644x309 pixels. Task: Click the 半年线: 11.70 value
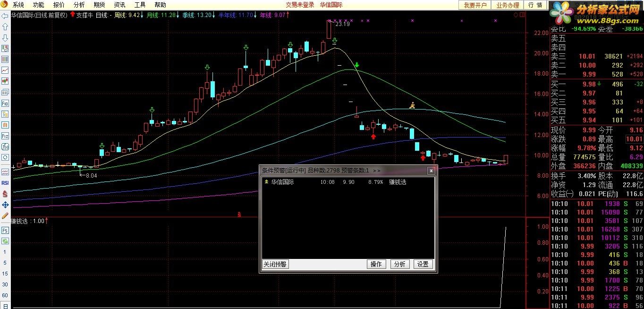click(236, 15)
